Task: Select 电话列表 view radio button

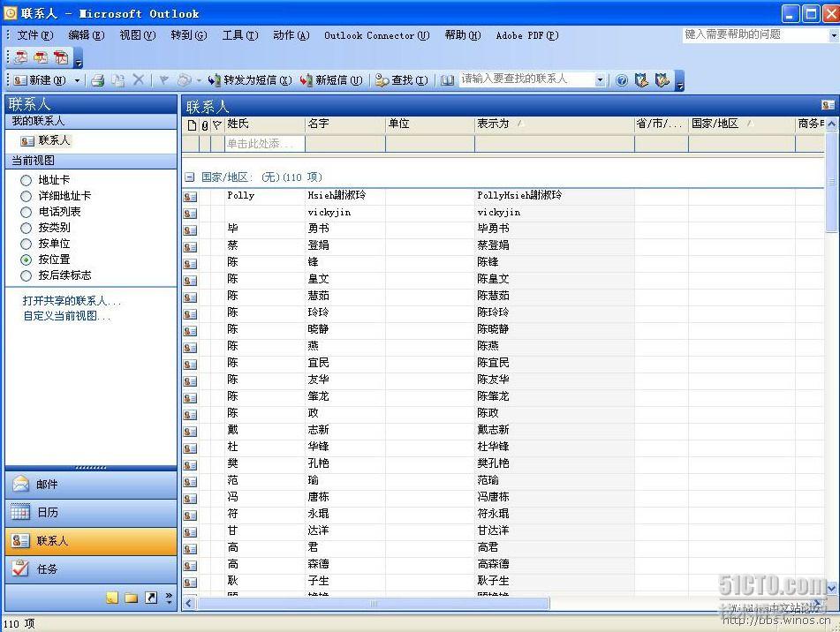Action: [x=26, y=212]
